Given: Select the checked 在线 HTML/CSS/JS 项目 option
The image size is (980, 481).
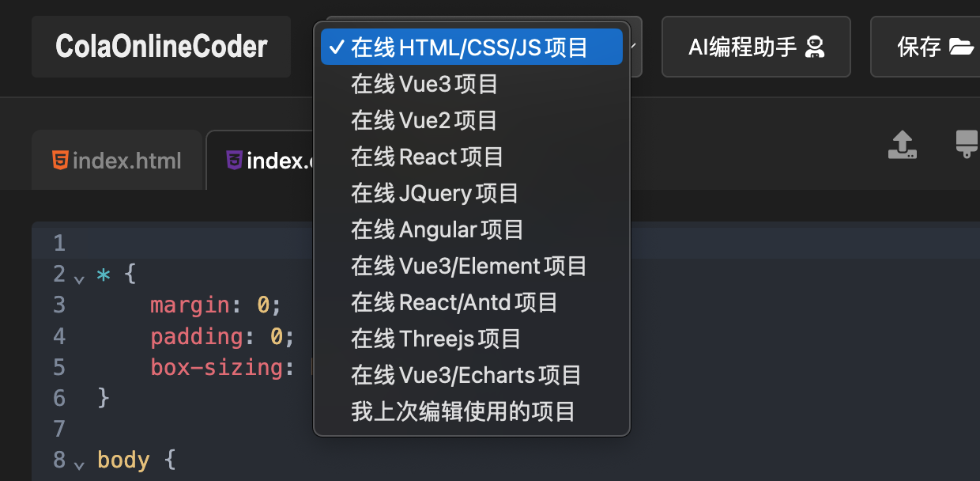Looking at the screenshot, I should pos(472,47).
